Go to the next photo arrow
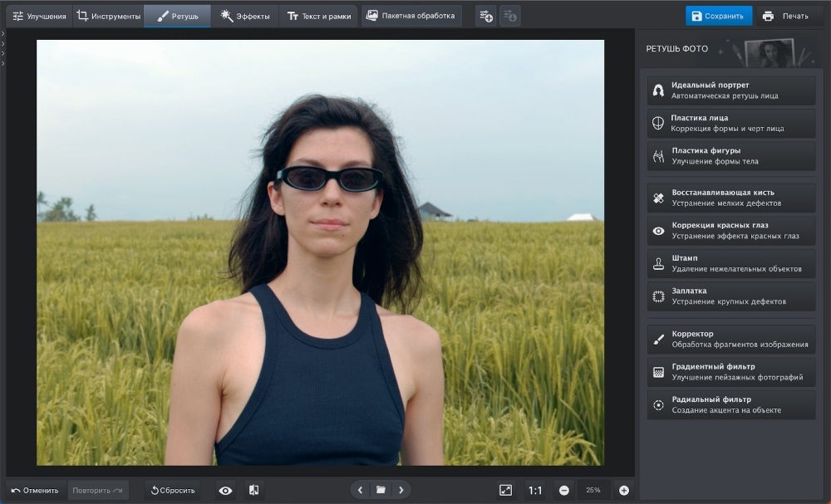Viewport: 831px width, 504px height. (401, 490)
